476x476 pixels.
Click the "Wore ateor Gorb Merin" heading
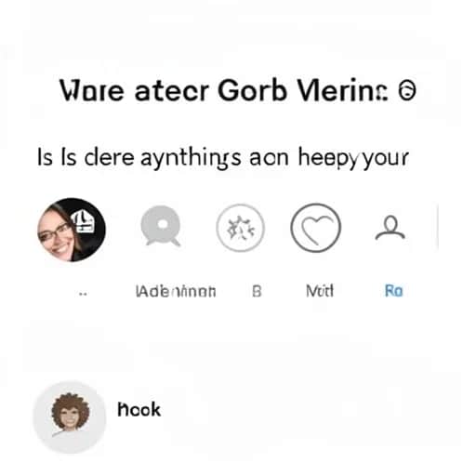(223, 90)
